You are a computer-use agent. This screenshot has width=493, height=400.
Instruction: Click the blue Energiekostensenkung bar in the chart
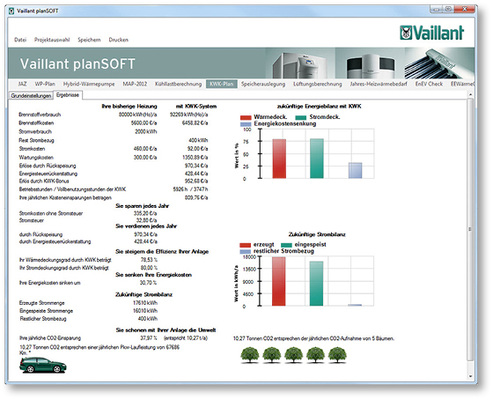(355, 170)
